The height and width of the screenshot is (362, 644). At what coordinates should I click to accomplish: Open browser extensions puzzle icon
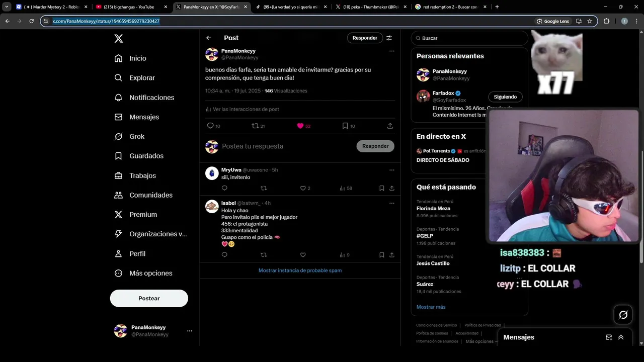tap(606, 21)
